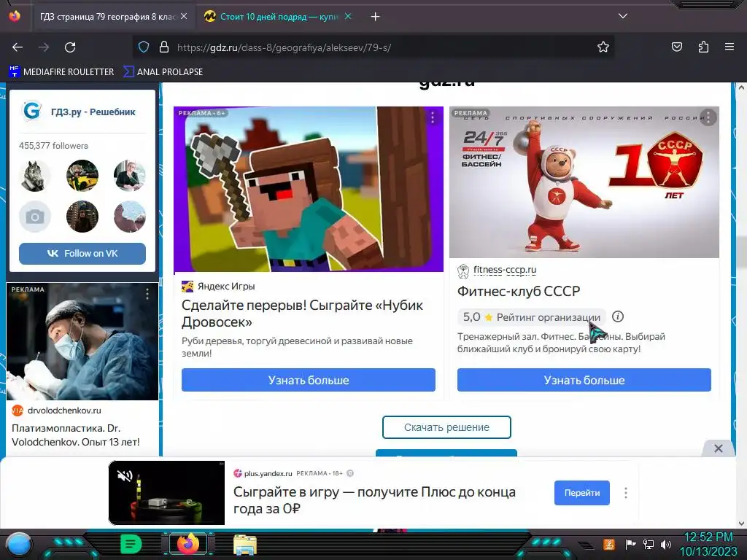Click the Сыграйте в игру ad headline
This screenshot has width=747, height=560.
pyautogui.click(x=374, y=500)
